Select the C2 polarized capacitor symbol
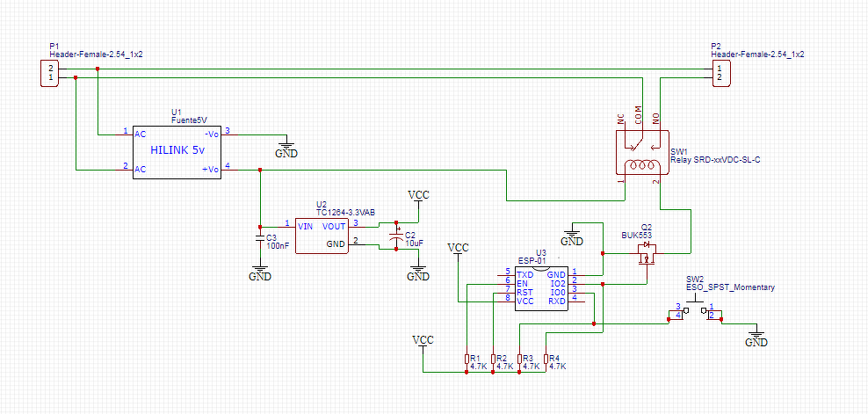This screenshot has width=868, height=414. (x=395, y=238)
